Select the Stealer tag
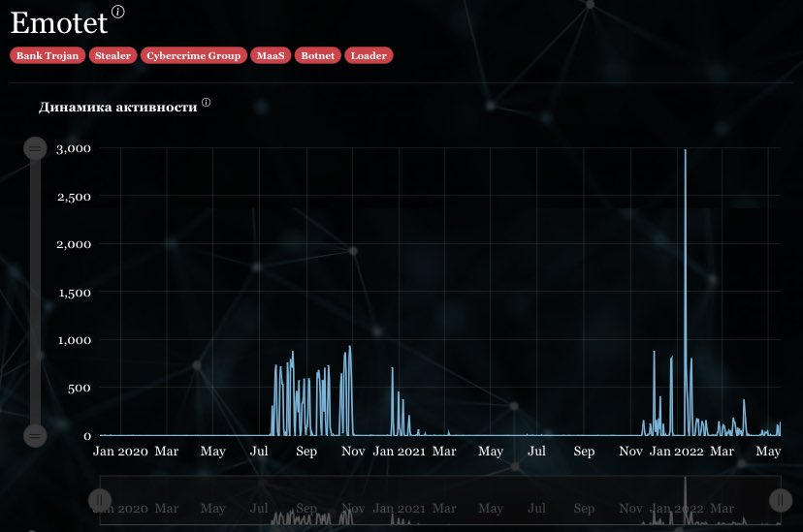 [112, 56]
